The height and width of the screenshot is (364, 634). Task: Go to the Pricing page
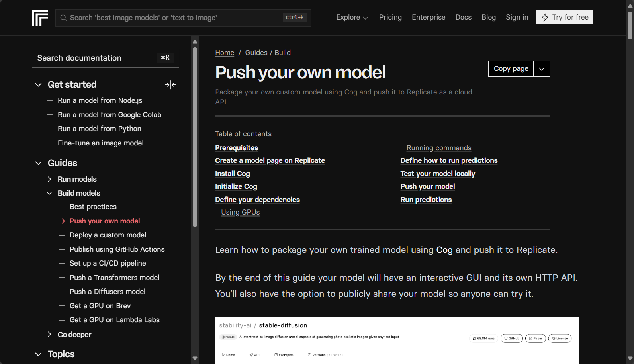pyautogui.click(x=390, y=17)
